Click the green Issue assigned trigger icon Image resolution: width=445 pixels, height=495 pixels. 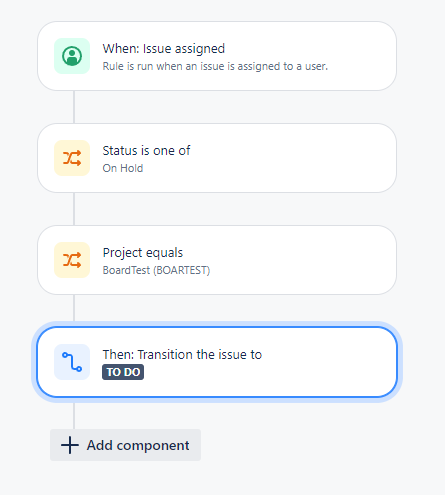pyautogui.click(x=72, y=56)
